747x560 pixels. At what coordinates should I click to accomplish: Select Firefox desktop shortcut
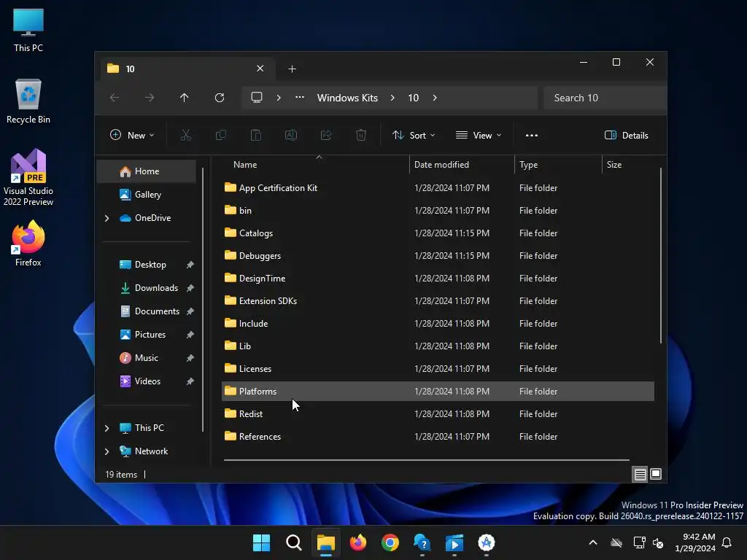[28, 244]
